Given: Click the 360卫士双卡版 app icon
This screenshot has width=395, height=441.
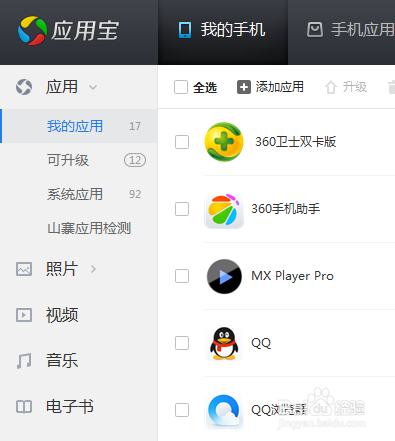Looking at the screenshot, I should point(224,142).
